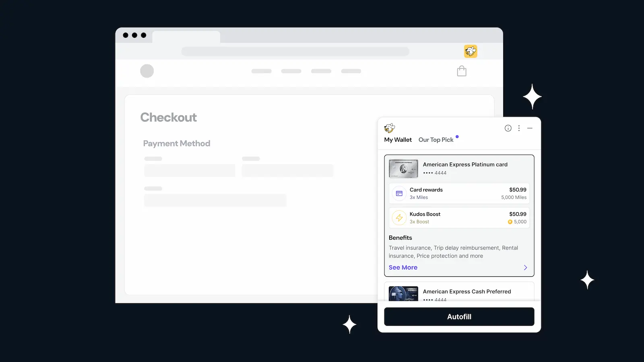Switch to the My Wallet tab
The image size is (644, 362).
398,140
